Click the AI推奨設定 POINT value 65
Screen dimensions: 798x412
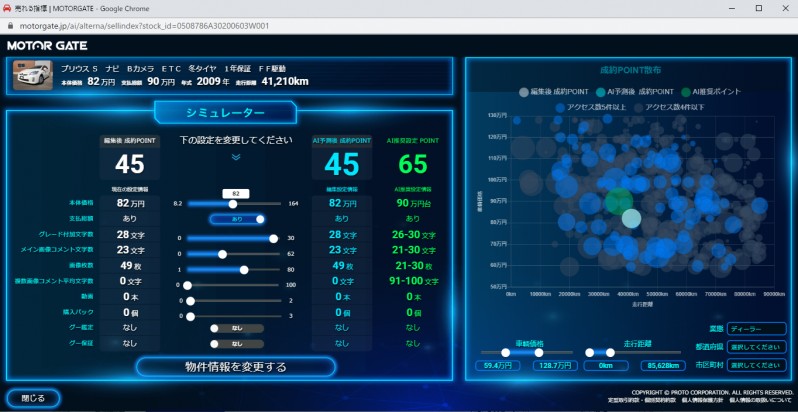click(413, 164)
